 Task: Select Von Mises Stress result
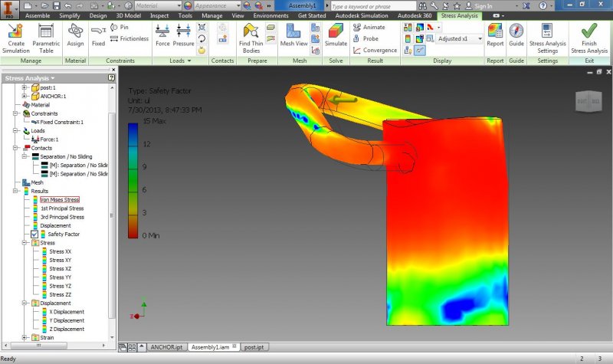click(x=60, y=199)
